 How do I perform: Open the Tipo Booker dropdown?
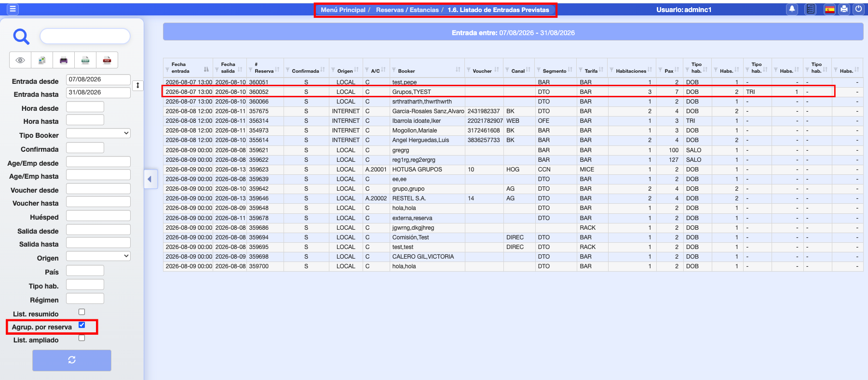(x=98, y=133)
